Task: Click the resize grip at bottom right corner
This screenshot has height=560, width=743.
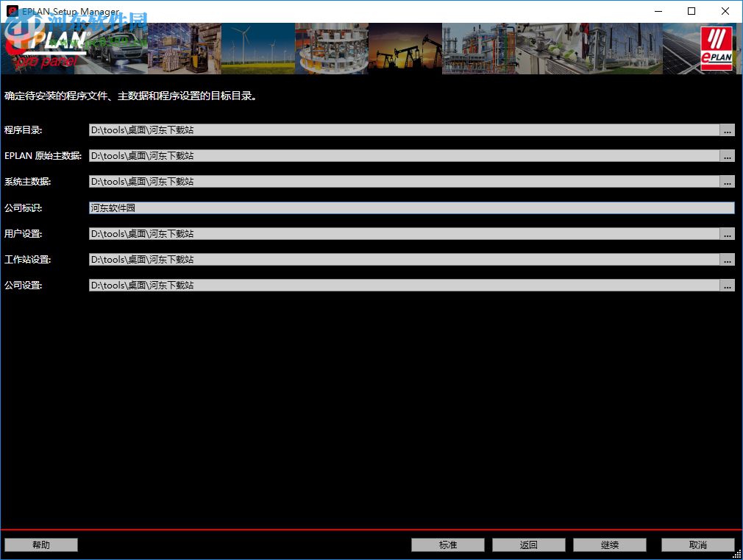Action: [x=739, y=556]
